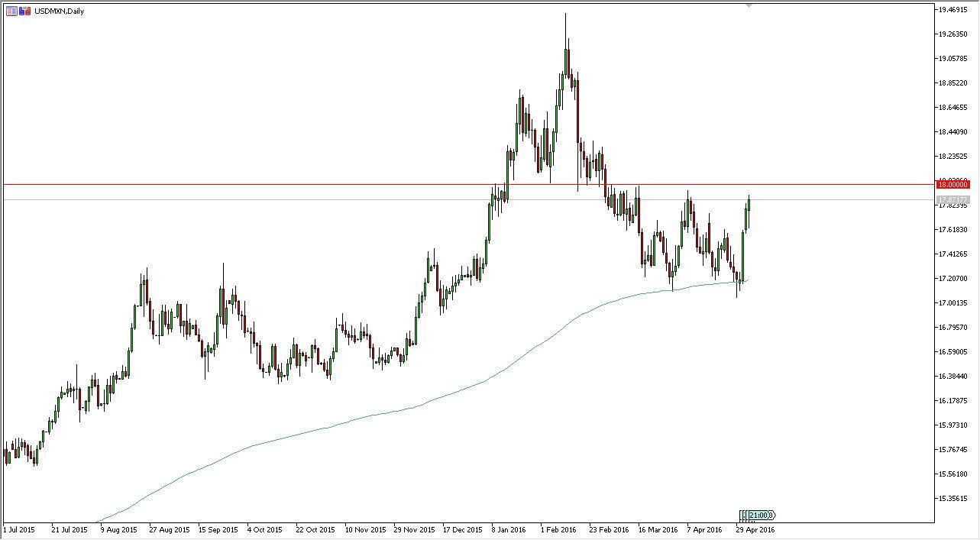
Task: Click the 8 Jan 2016 date label
Action: click(x=509, y=529)
